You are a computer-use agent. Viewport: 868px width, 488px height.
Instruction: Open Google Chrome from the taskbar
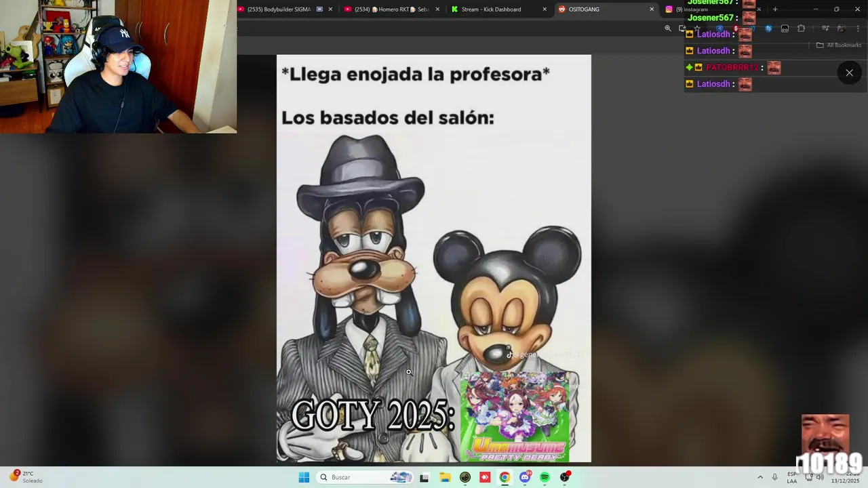click(505, 477)
